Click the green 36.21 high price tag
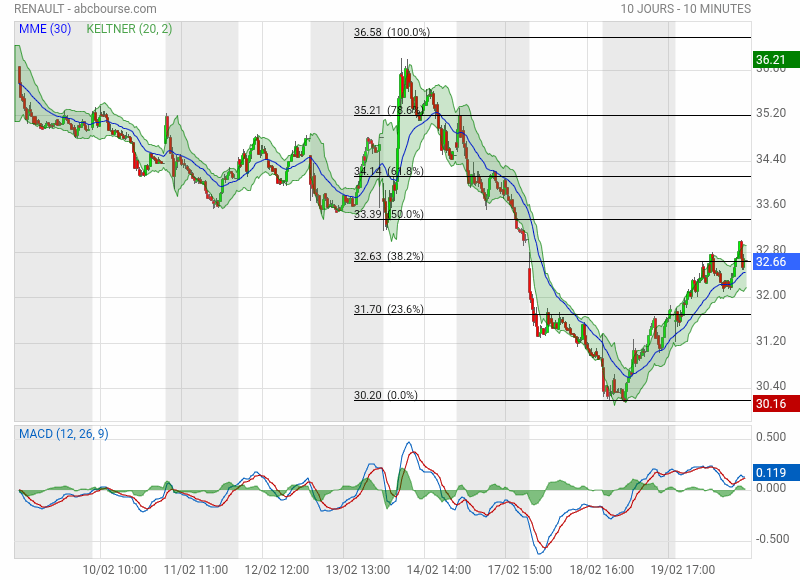This screenshot has width=800, height=580. point(776,60)
